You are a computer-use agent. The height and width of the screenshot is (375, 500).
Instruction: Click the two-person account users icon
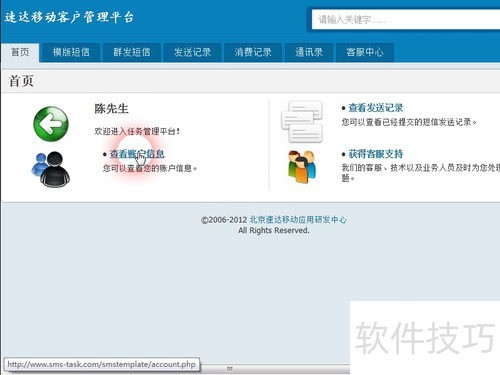pyautogui.click(x=51, y=169)
